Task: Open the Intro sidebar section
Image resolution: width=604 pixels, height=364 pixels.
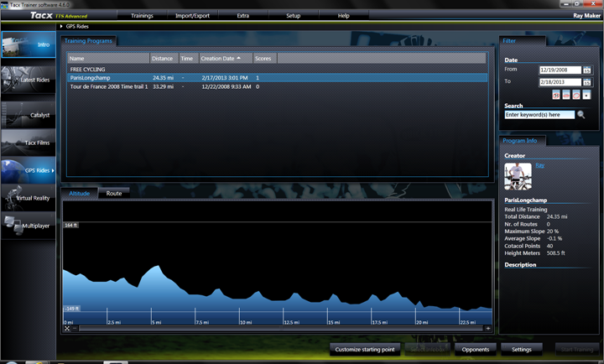Action: pyautogui.click(x=29, y=44)
